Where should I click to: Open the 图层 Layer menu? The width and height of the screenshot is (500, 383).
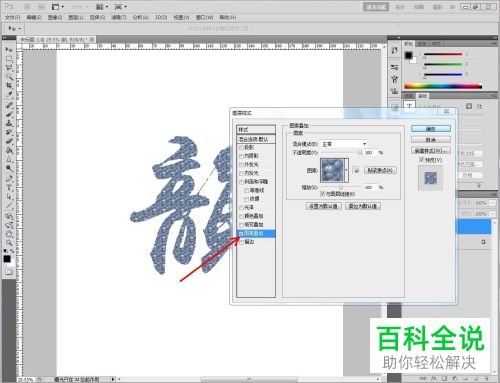pos(75,17)
